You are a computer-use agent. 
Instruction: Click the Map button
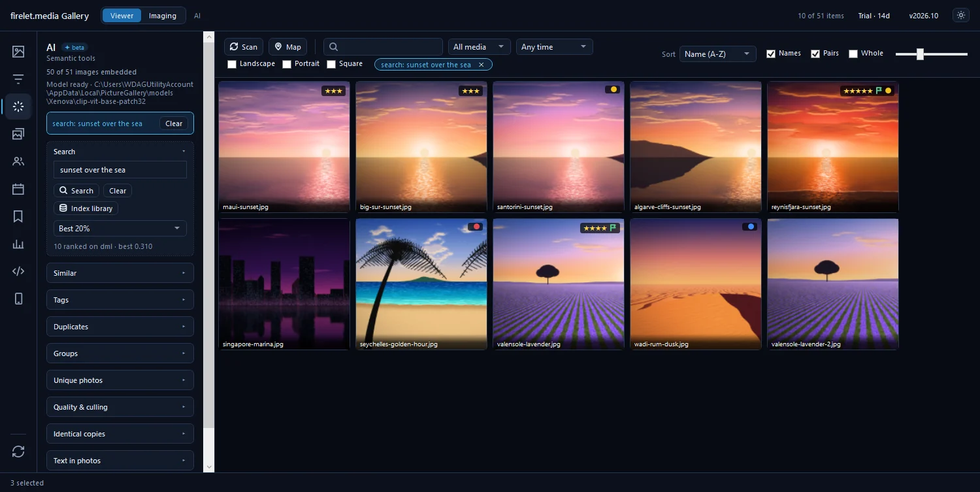coord(287,47)
